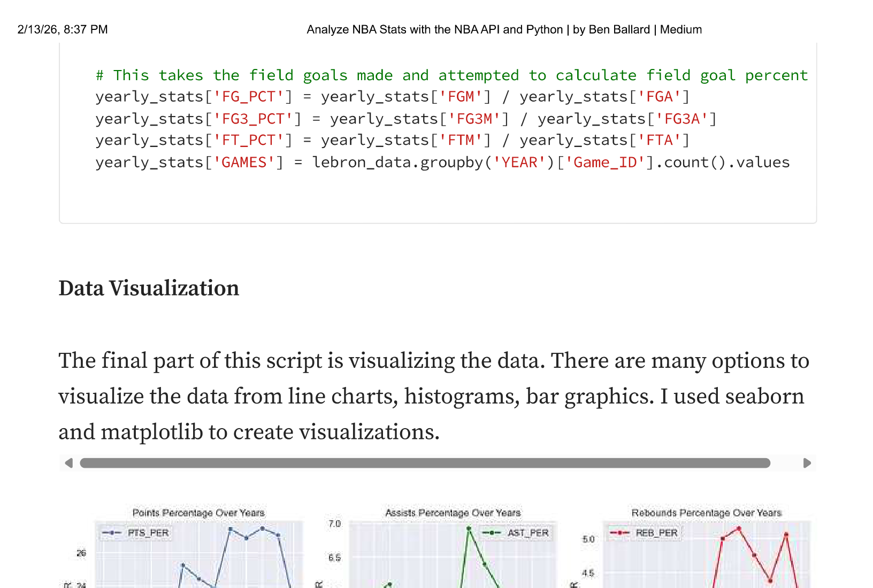The image size is (873, 588).
Task: Click the right arrow of the horizontal scrollbar
Action: [807, 463]
